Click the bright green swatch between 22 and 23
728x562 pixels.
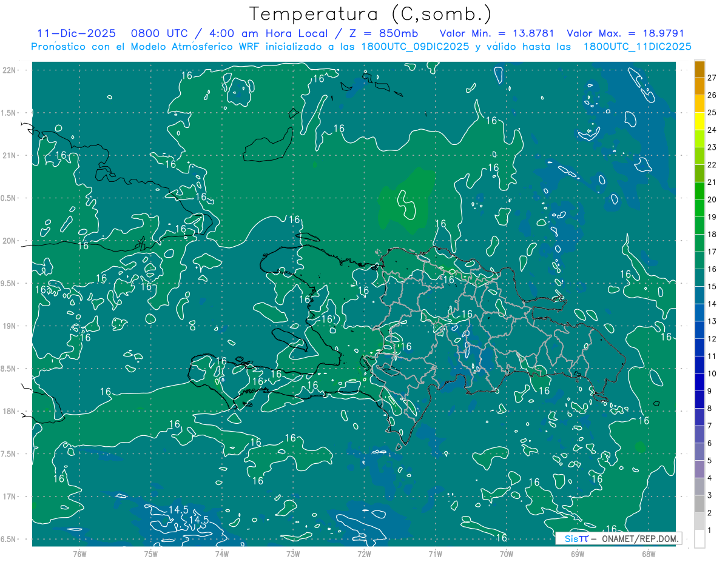coord(699,156)
